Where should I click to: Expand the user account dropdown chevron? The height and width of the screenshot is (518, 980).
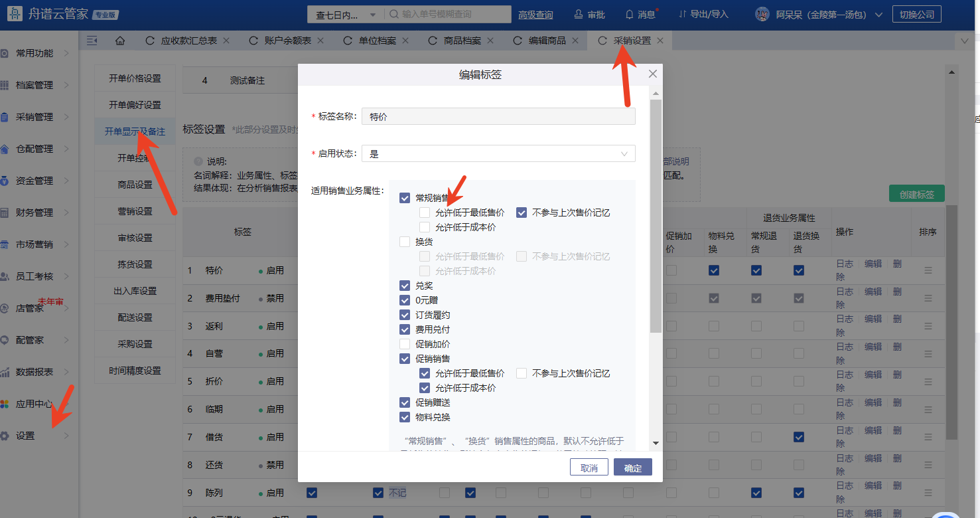tap(879, 15)
